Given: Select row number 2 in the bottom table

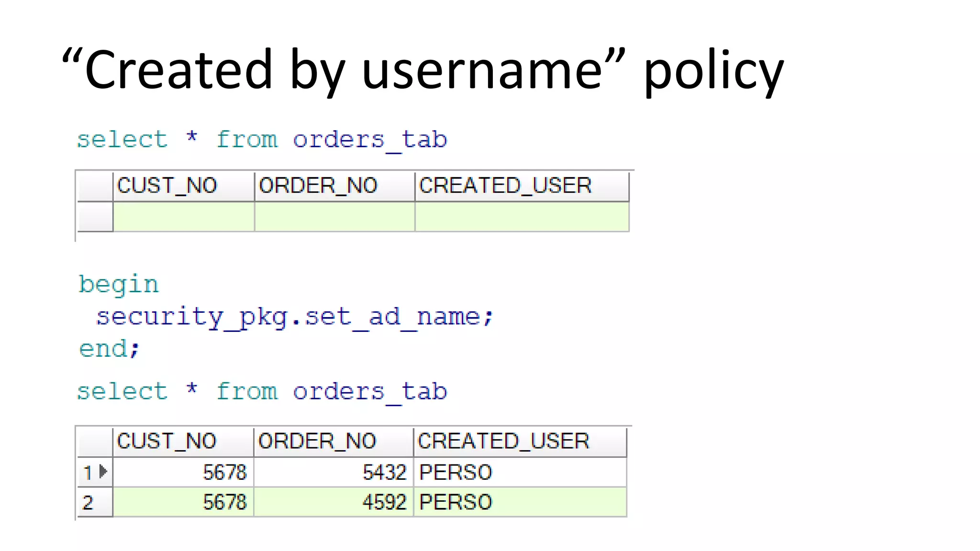Looking at the screenshot, I should click(x=95, y=502).
